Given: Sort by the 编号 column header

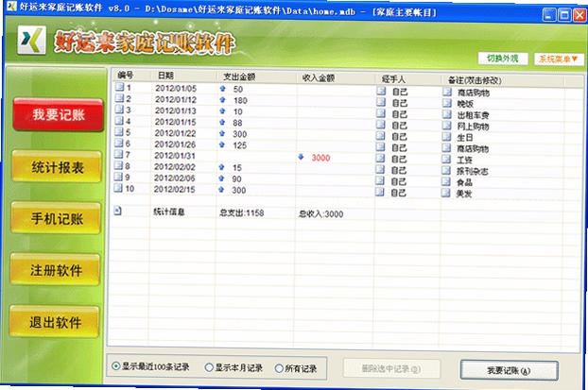Looking at the screenshot, I should click(126, 75).
